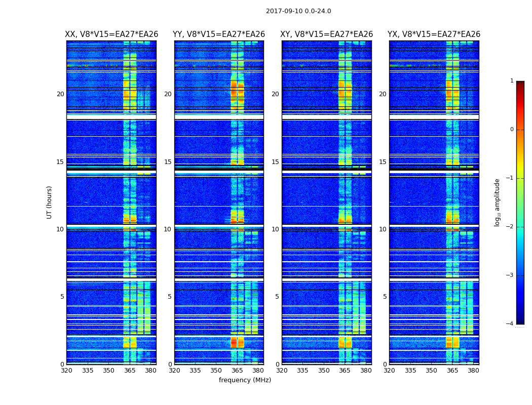Image resolution: width=532 pixels, height=405 pixels.
Task: Click the 335 frequency tick under YY panel
Action: (x=195, y=371)
